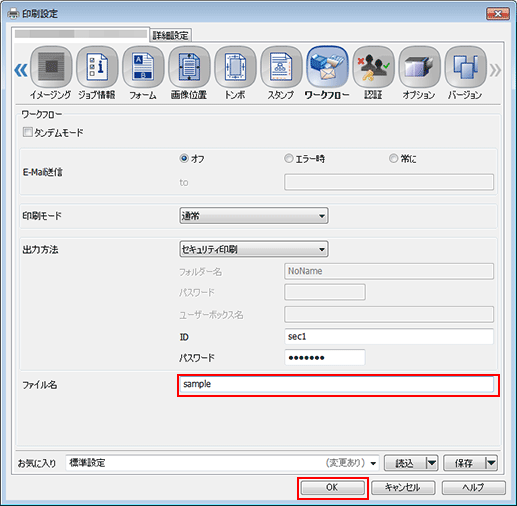Click the OK button
This screenshot has height=506, width=517.
332,488
